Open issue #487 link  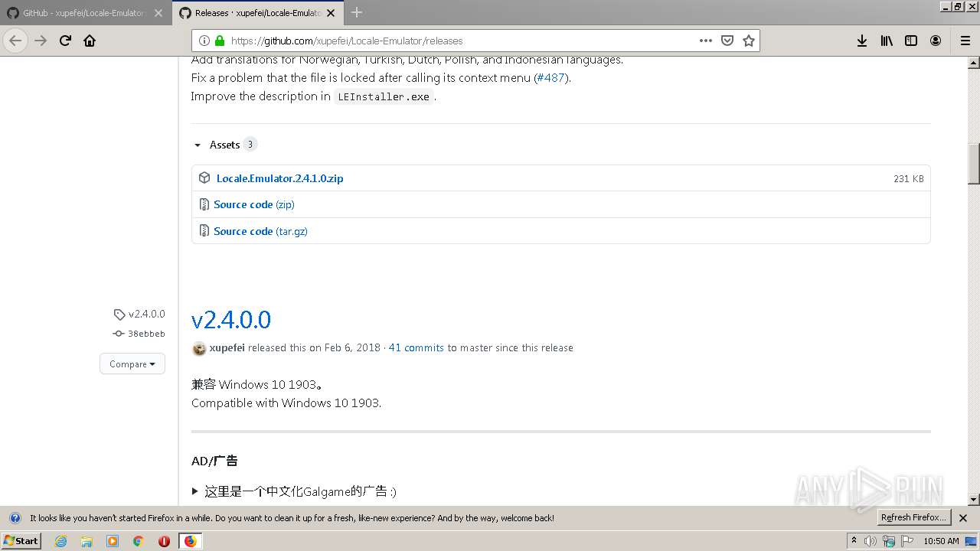(550, 78)
